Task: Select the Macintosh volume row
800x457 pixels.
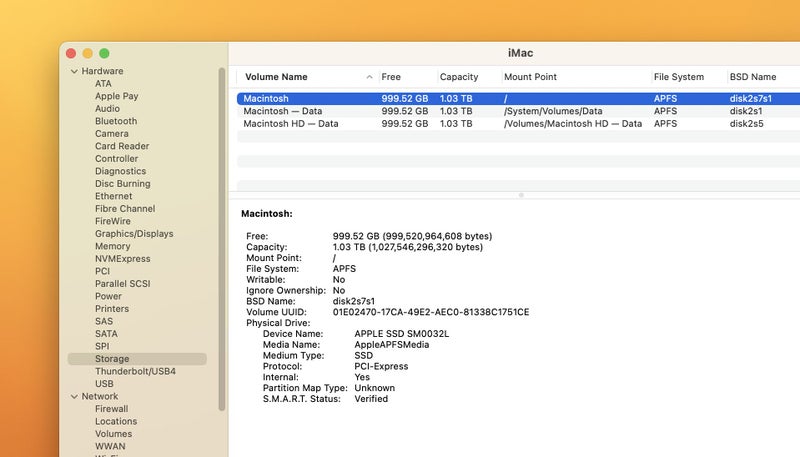Action: (x=266, y=98)
